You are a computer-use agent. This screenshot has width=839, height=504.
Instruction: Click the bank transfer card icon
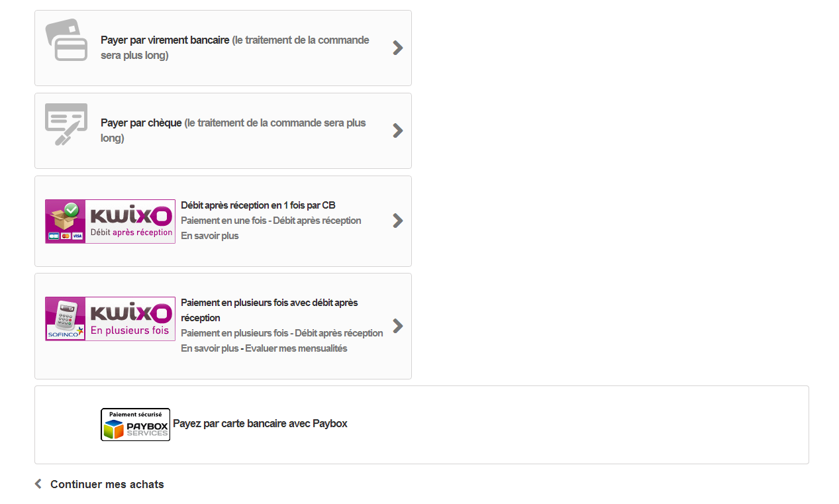[x=66, y=40]
